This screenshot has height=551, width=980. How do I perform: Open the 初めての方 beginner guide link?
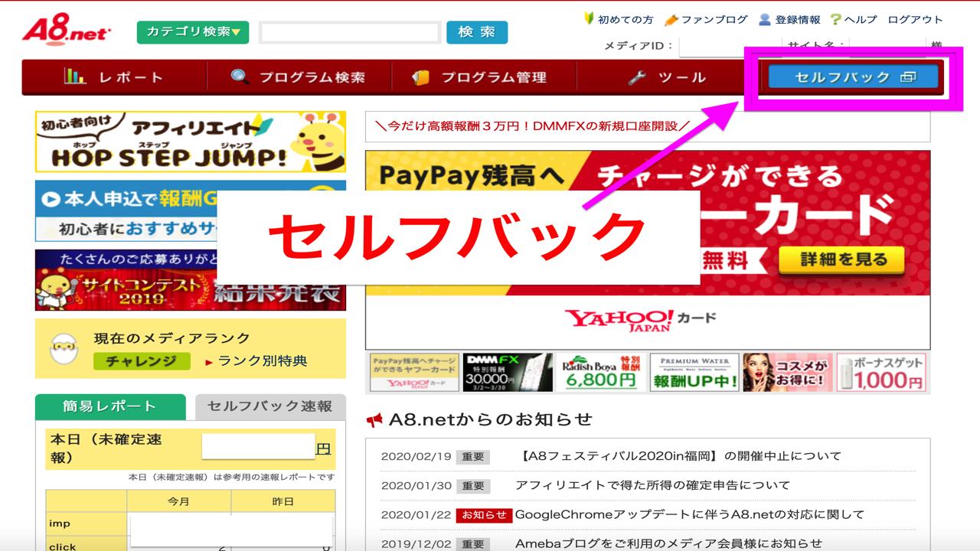tap(618, 19)
